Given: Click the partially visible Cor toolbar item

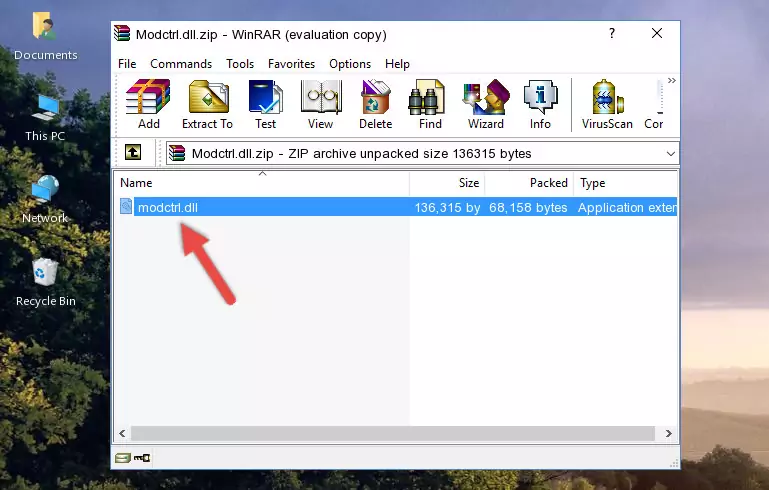Looking at the screenshot, I should tap(654, 104).
